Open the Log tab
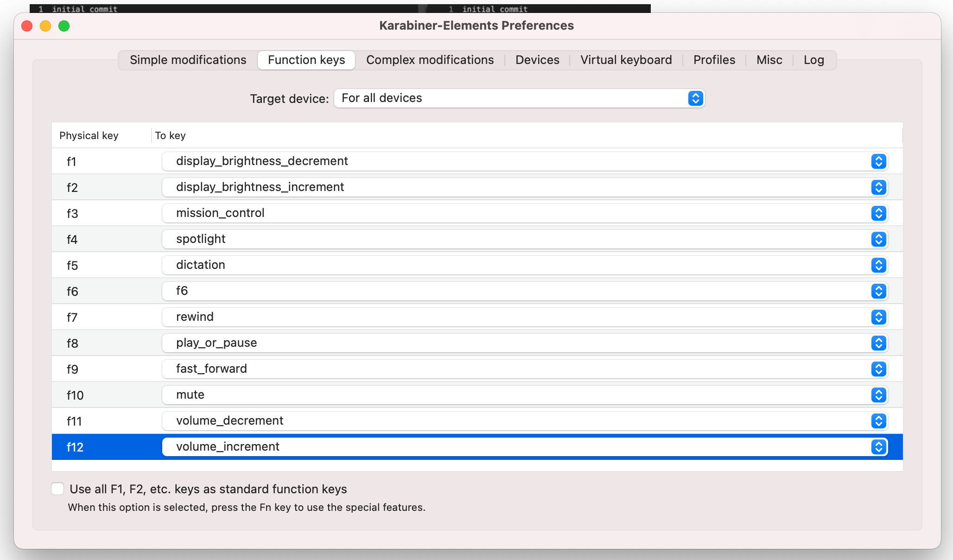953x560 pixels. tap(813, 60)
